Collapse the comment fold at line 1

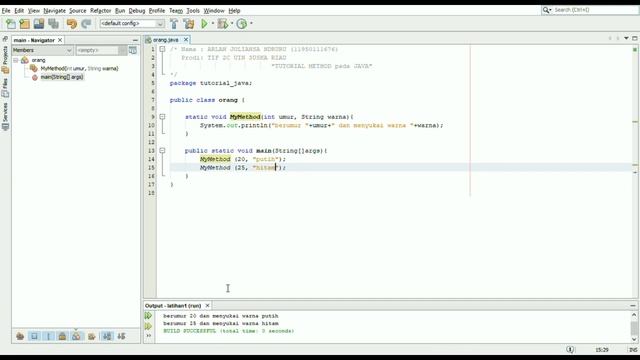click(x=162, y=49)
